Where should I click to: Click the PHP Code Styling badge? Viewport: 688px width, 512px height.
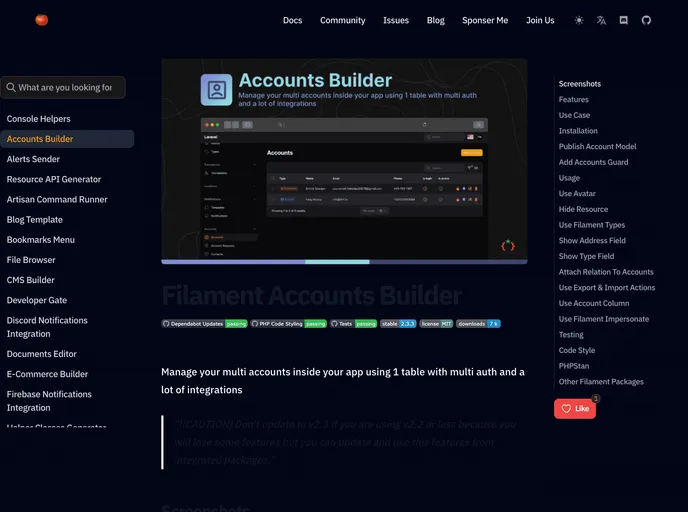289,324
